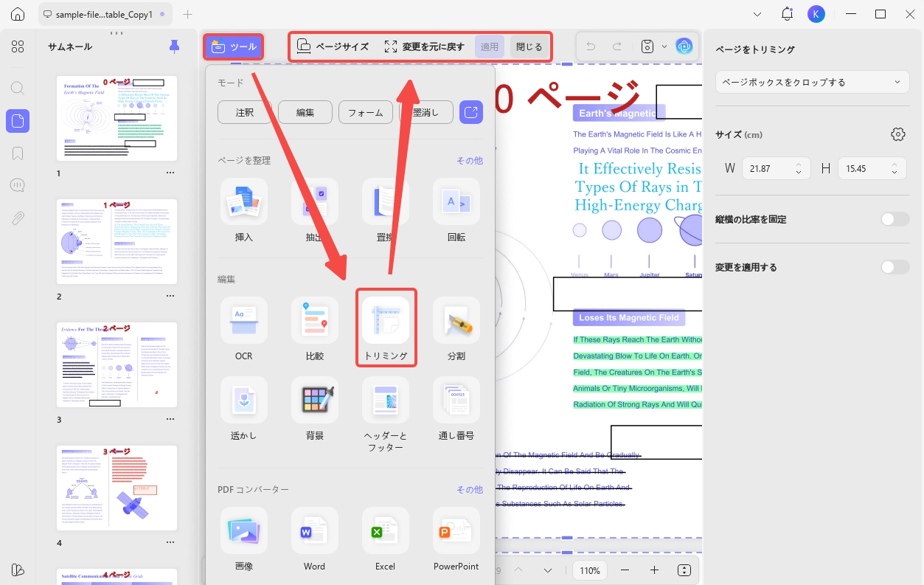
Task: Click the fit-page button beside zoom
Action: coord(684,570)
